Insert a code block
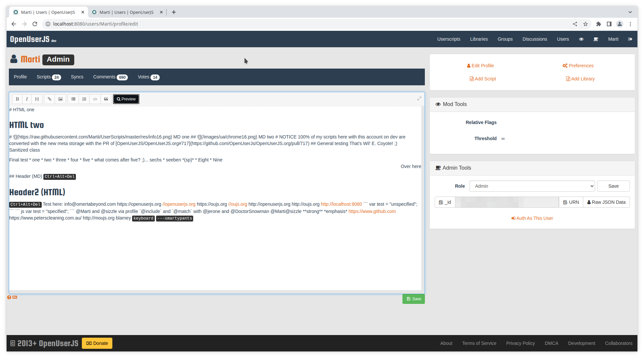644x358 pixels. coord(95,99)
